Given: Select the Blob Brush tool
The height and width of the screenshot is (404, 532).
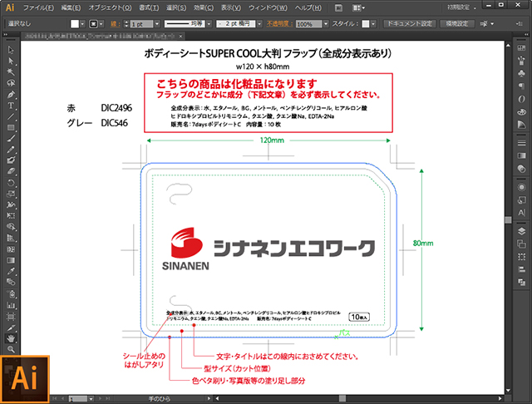Looking at the screenshot, I should [x=11, y=160].
